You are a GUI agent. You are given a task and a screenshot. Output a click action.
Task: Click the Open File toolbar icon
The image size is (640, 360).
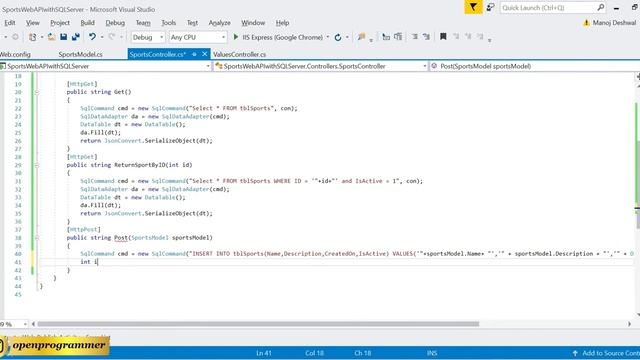[x=51, y=37]
